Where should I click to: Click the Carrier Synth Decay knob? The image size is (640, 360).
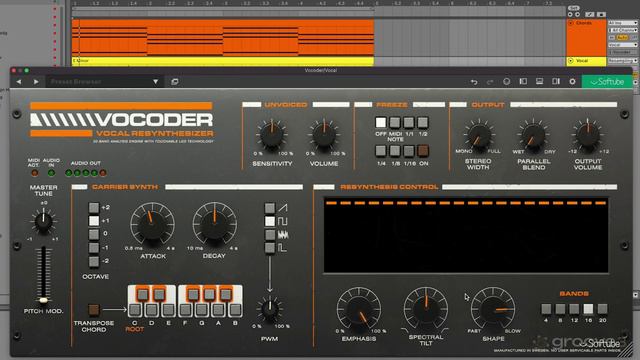(214, 224)
